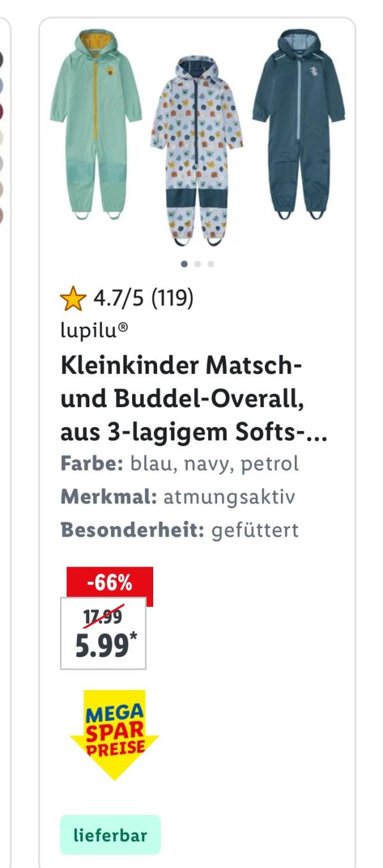Open the lupilu brand link

click(x=94, y=329)
